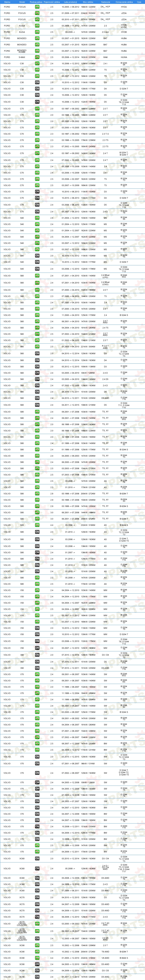Click diesel ON icon in V60 D3 / D4 row

point(37,655)
